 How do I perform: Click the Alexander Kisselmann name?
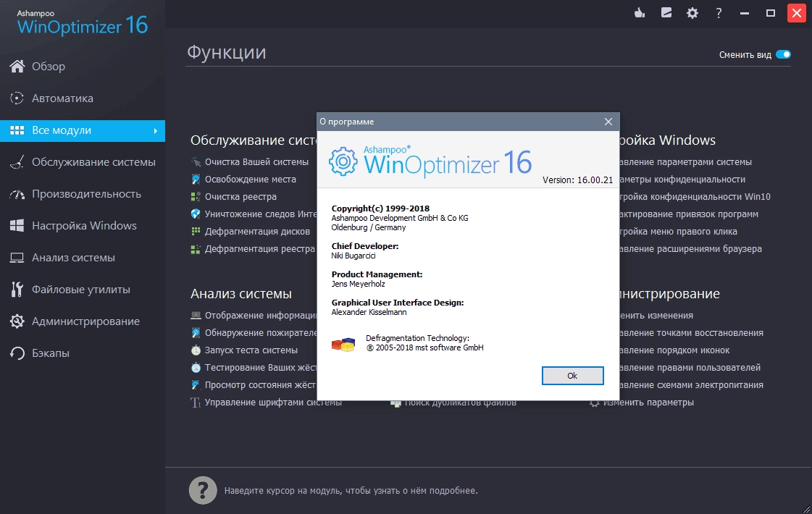pos(369,312)
